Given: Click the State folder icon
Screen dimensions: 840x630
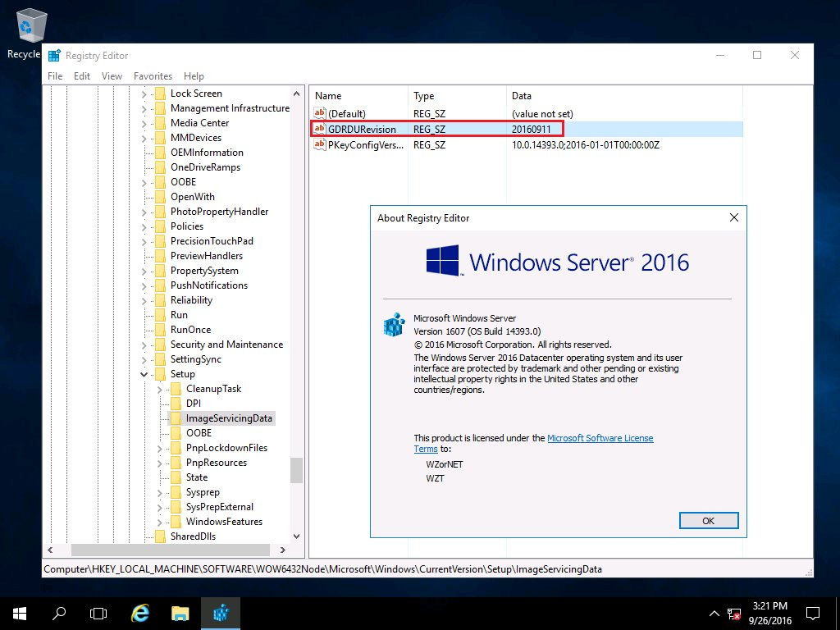Looking at the screenshot, I should point(176,477).
